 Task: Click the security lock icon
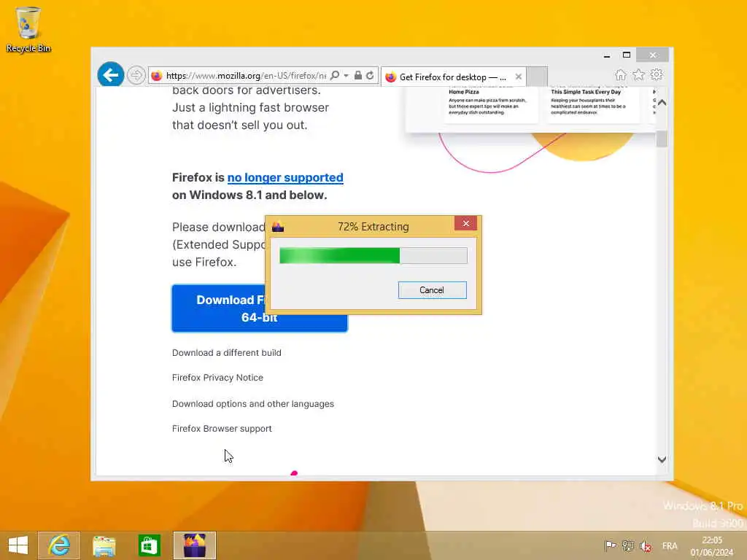(357, 75)
